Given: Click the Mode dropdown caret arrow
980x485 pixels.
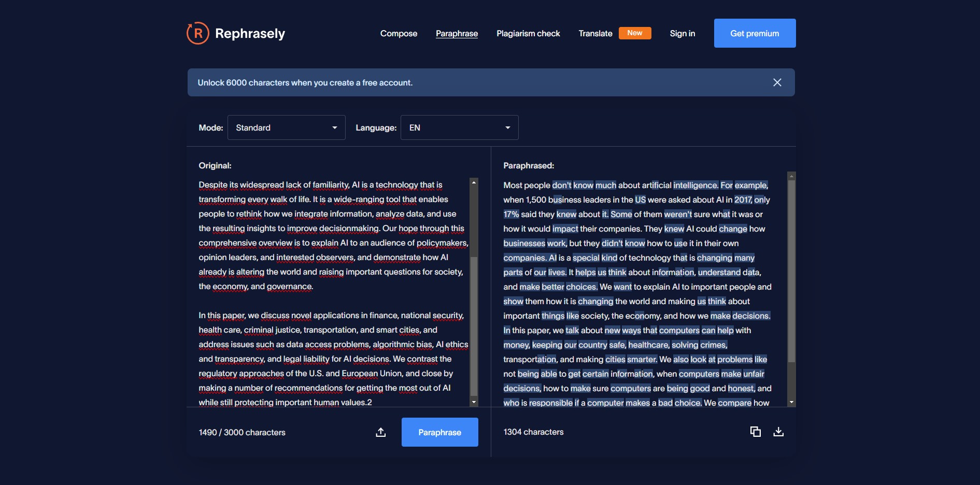Looking at the screenshot, I should click(335, 127).
